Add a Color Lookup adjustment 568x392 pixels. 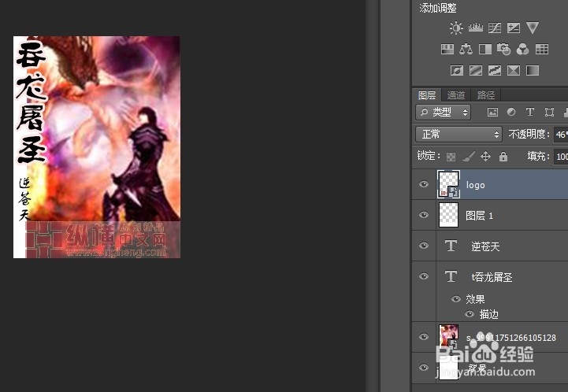tap(542, 50)
